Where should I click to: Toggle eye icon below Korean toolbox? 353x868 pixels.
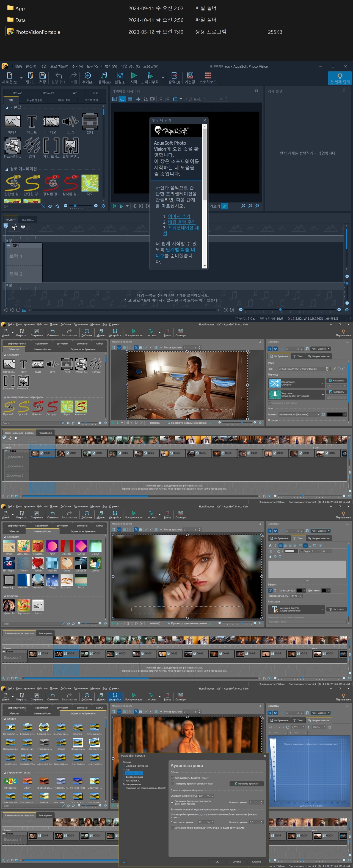pyautogui.click(x=50, y=206)
